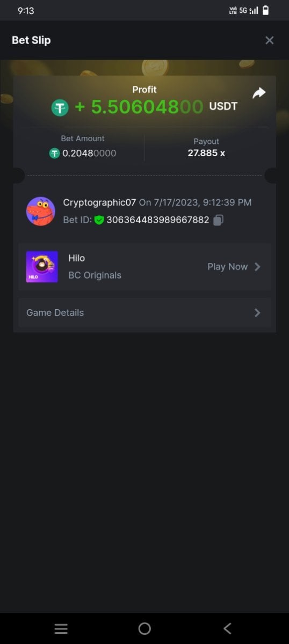Screen dimensions: 289x644
Task: Tap the green verified shield icon
Action: coord(99,219)
